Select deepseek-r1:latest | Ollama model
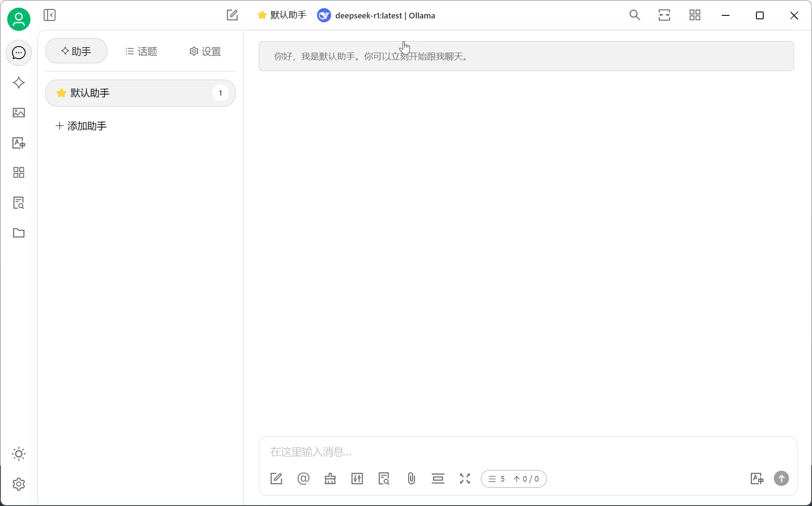The image size is (812, 506). point(376,15)
